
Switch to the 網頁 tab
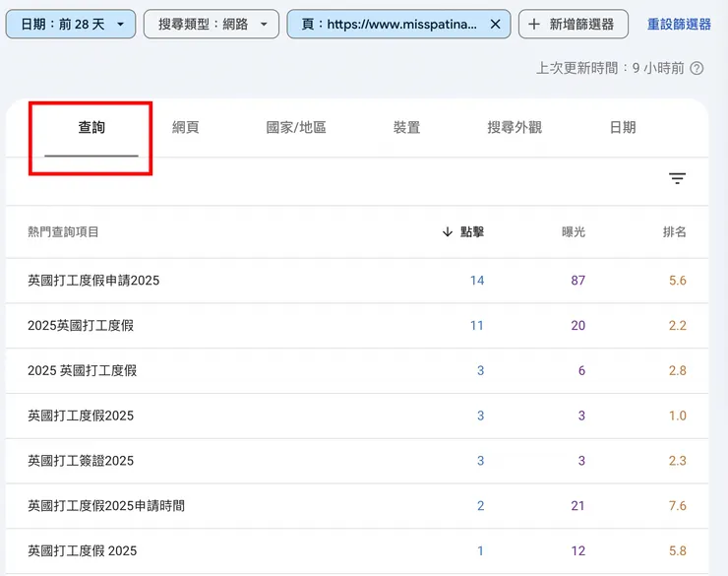[x=186, y=128]
